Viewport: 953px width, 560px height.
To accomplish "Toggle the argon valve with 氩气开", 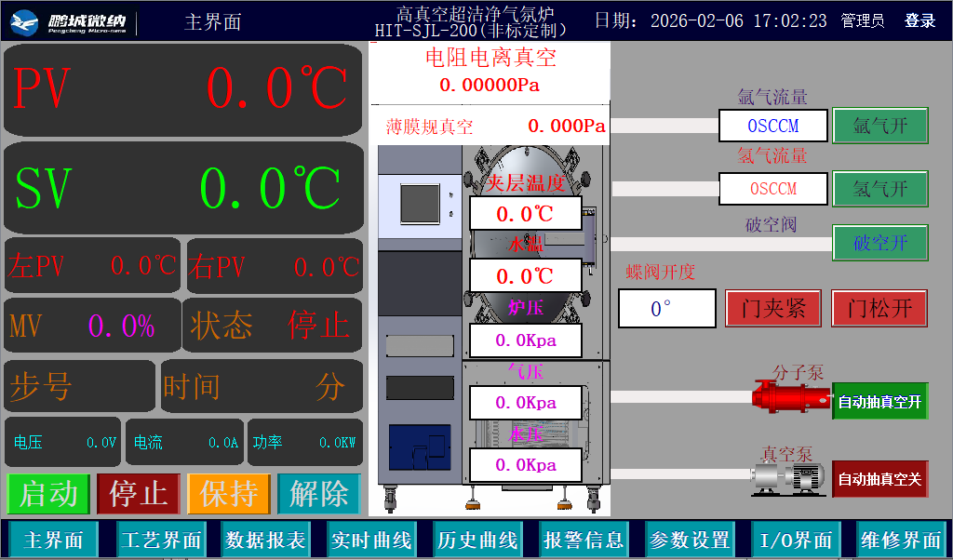I will [x=879, y=126].
